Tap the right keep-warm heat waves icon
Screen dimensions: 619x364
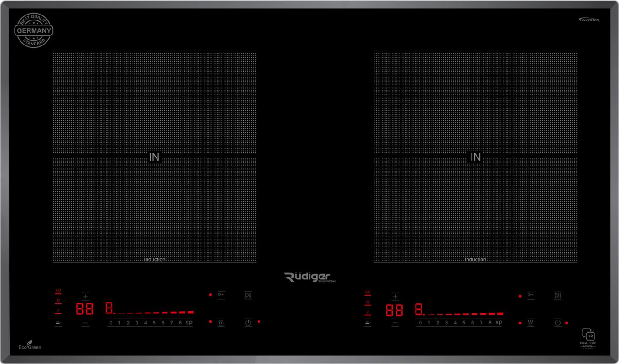pyautogui.click(x=531, y=323)
